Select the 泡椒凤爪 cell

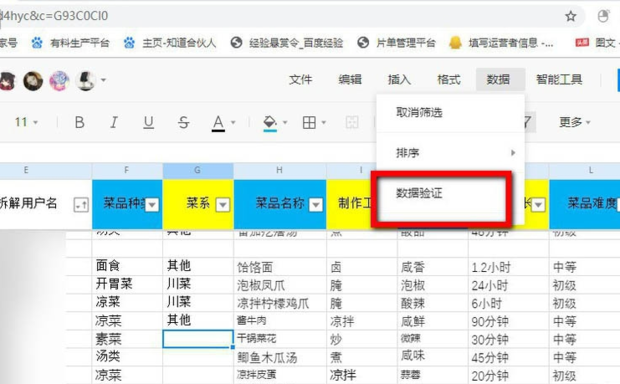point(280,285)
